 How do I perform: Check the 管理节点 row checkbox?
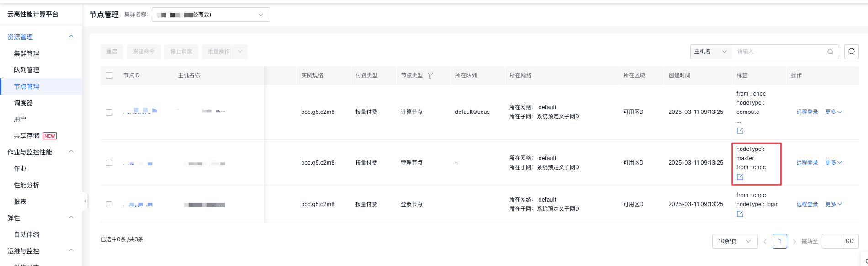tap(109, 163)
